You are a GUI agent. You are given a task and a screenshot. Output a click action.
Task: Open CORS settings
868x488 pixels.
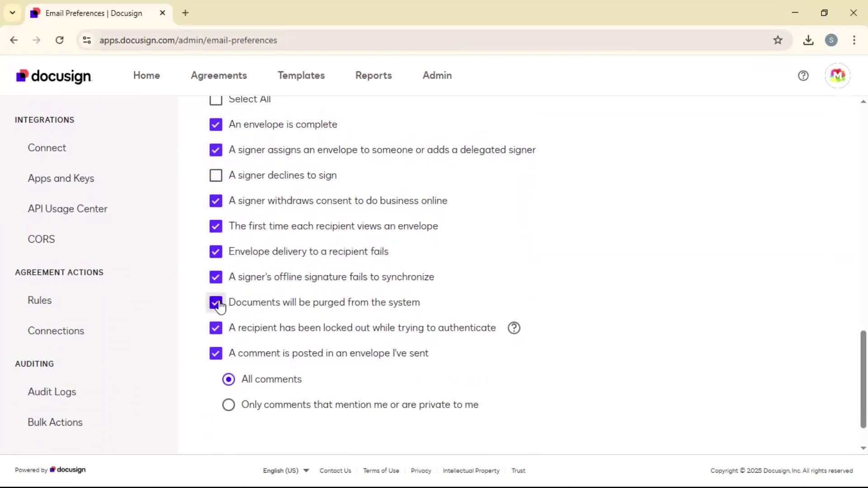pos(41,239)
